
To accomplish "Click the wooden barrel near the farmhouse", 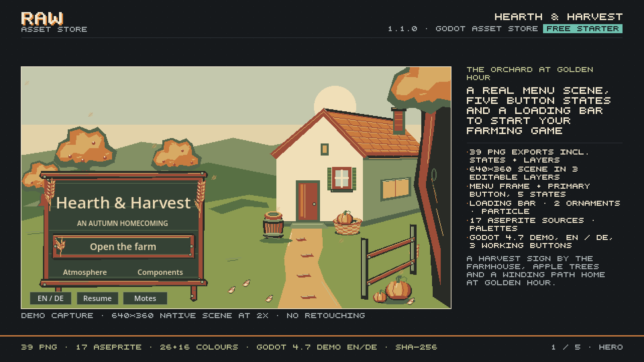I will (x=273, y=224).
